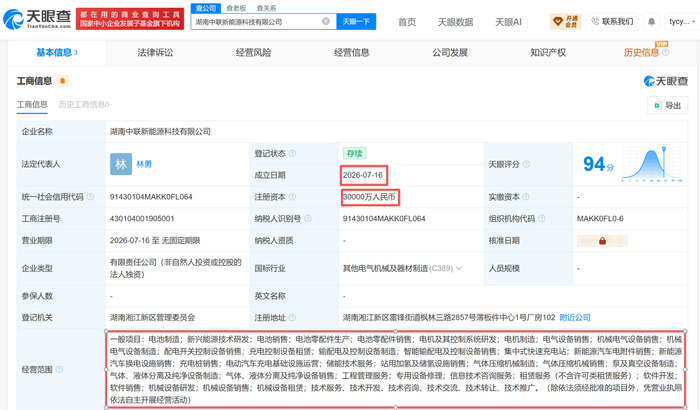This screenshot has height=410, width=700.
Task: Click the 94分 Tianyan score
Action: pyautogui.click(x=598, y=164)
